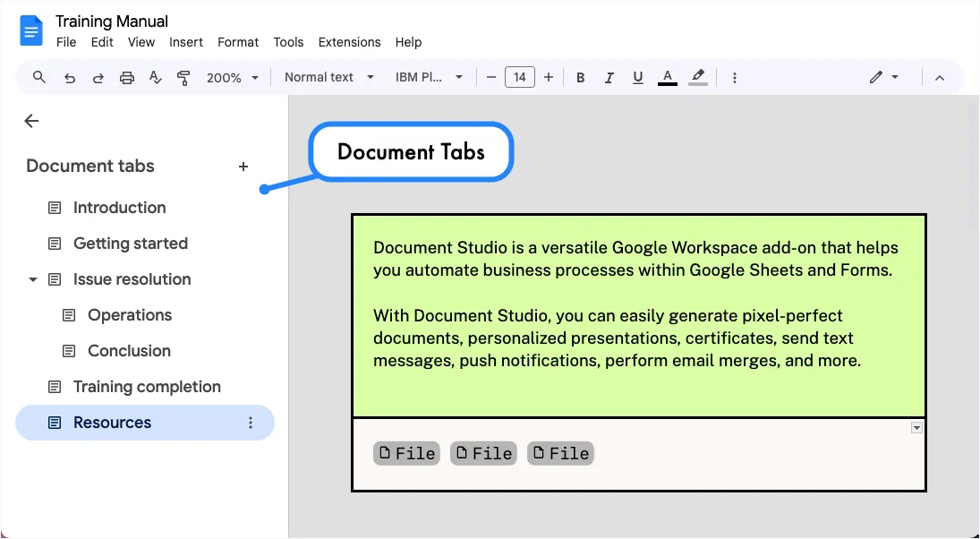Add a new document tab
Viewport: 980px width, 539px height.
(x=243, y=166)
